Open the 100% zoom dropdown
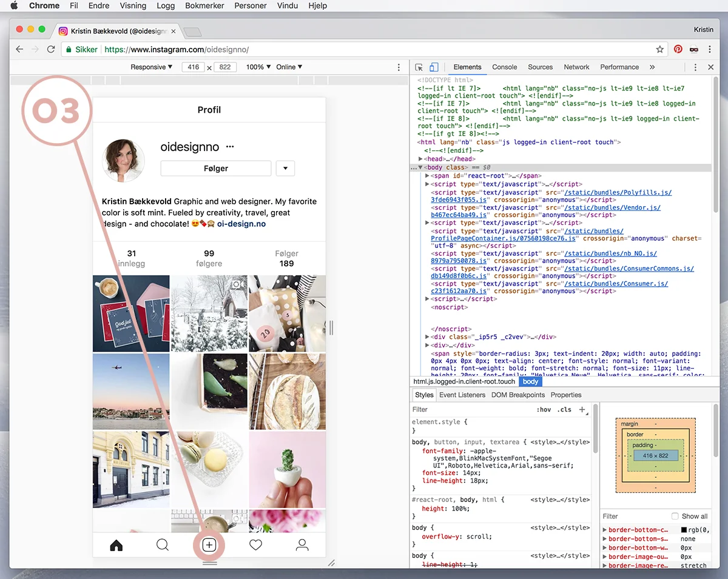 pos(259,67)
